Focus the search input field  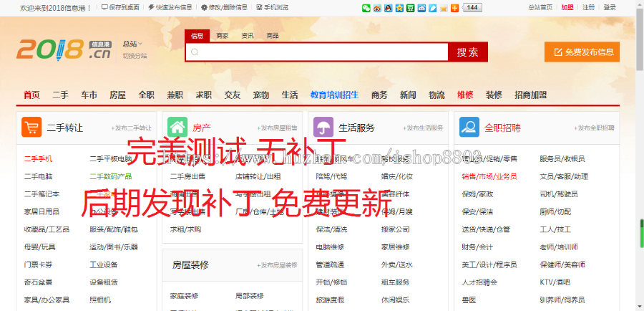[x=316, y=52]
